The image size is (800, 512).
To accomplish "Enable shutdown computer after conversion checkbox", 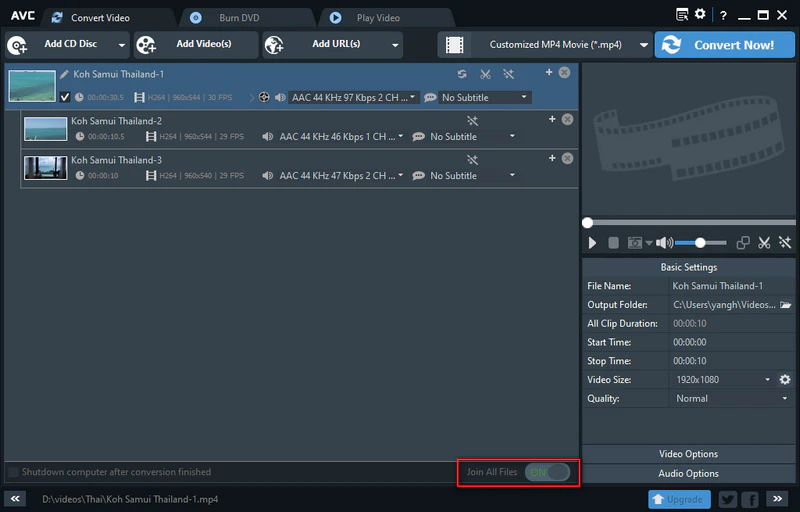I will tap(14, 472).
